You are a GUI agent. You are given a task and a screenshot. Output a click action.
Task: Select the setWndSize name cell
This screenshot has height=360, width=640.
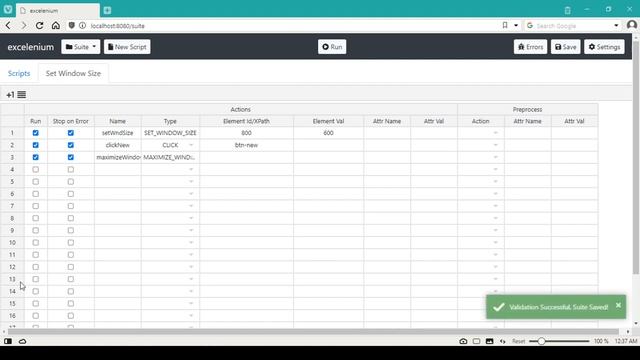[118, 133]
